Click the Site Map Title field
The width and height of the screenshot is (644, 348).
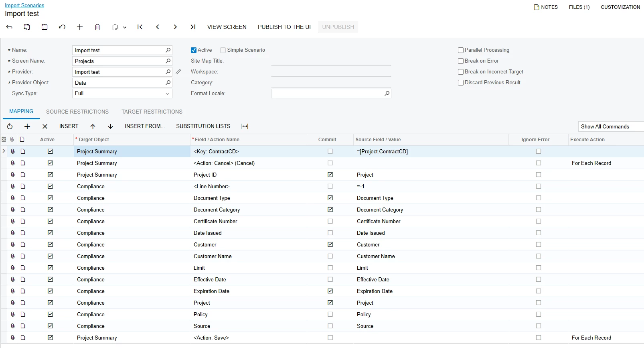[x=331, y=61]
